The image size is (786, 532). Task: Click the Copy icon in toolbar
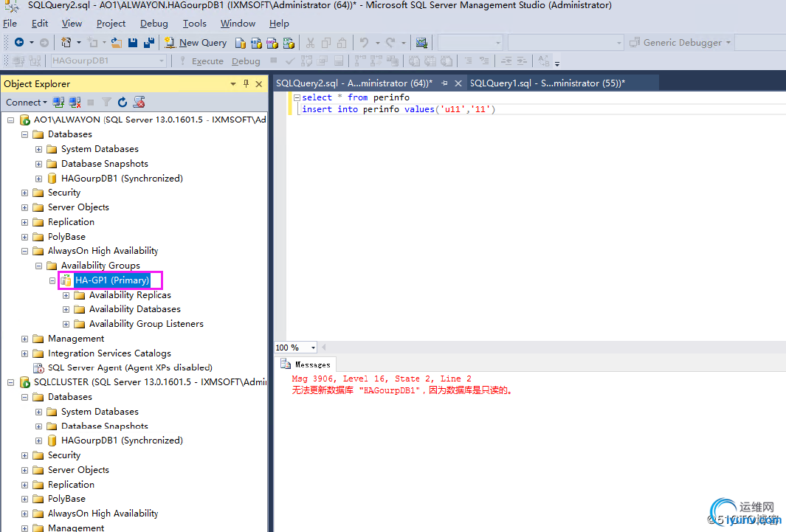click(x=325, y=43)
